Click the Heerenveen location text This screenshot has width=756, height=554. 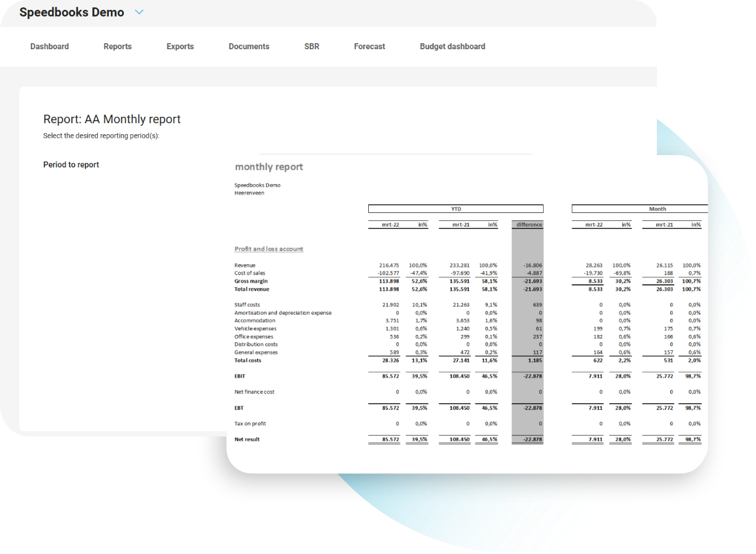click(249, 193)
